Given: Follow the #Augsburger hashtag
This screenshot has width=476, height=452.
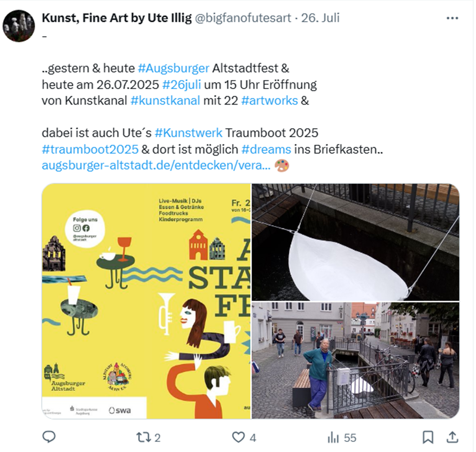Looking at the screenshot, I should tap(174, 69).
